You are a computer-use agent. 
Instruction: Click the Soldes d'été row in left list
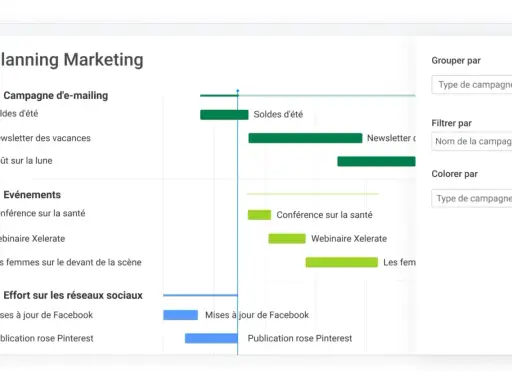(x=19, y=114)
